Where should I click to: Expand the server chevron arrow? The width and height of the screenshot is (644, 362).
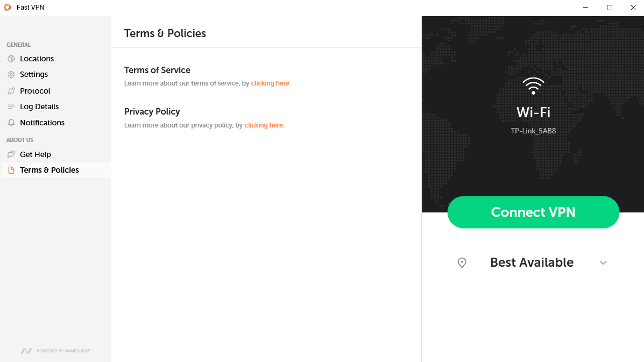[603, 262]
